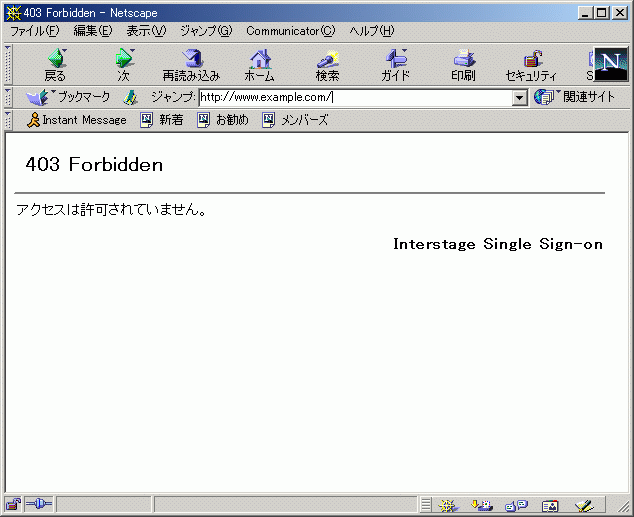Reload the page with 再読み込み
Viewport: 634px width, 517px height.
[191, 65]
